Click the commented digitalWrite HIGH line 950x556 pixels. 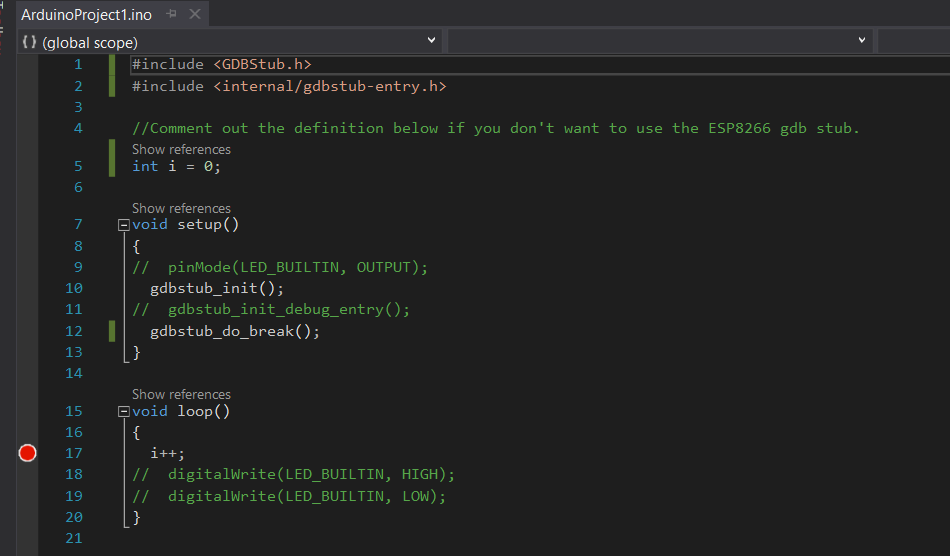tap(293, 474)
